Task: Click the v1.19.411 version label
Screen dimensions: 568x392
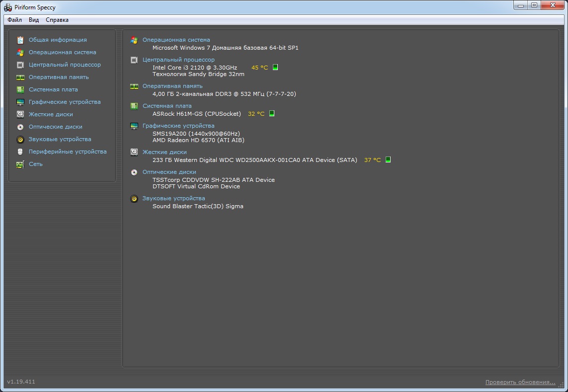Action: pyautogui.click(x=21, y=382)
